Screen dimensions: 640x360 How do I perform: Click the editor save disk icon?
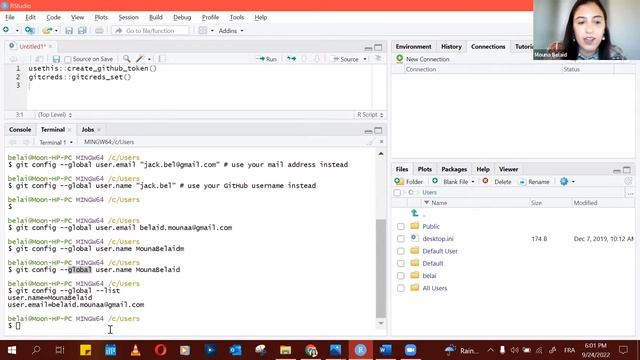click(56, 59)
